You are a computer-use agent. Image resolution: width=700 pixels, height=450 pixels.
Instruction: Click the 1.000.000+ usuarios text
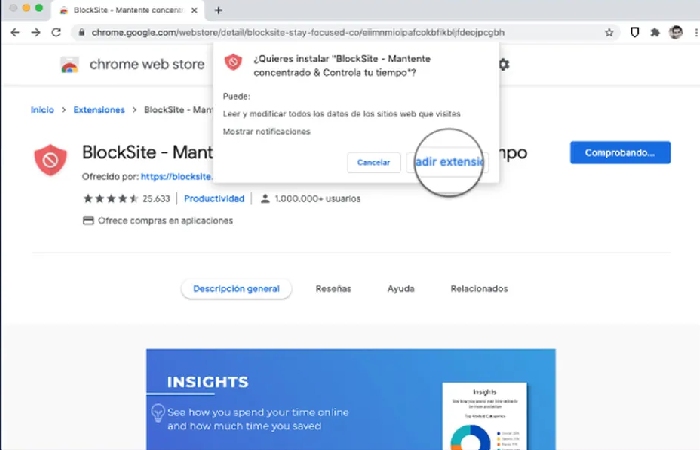(317, 199)
